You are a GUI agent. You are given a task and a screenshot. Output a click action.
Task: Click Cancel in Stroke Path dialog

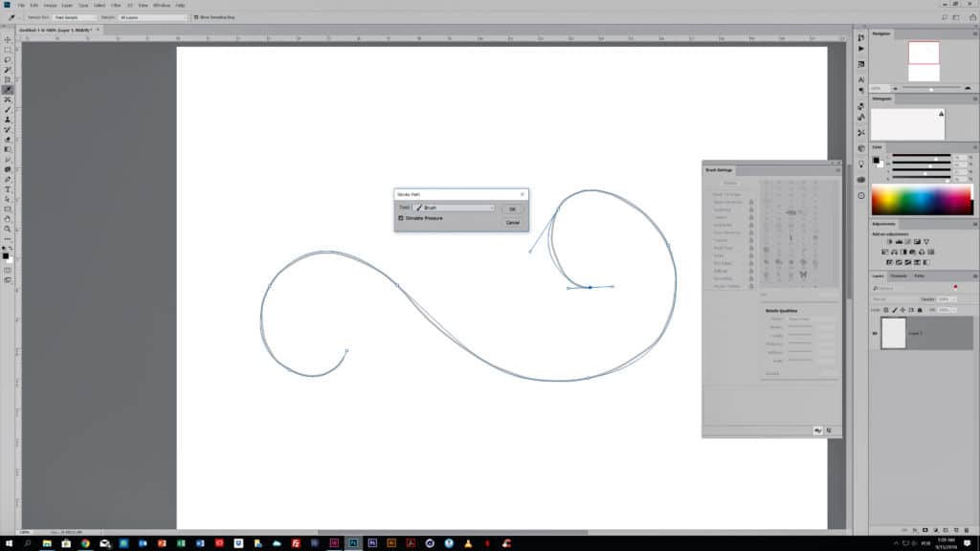click(x=512, y=222)
